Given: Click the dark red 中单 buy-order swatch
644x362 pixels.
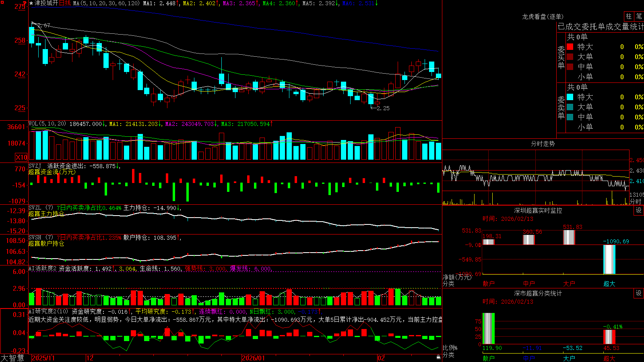Looking at the screenshot, I should coord(570,67).
